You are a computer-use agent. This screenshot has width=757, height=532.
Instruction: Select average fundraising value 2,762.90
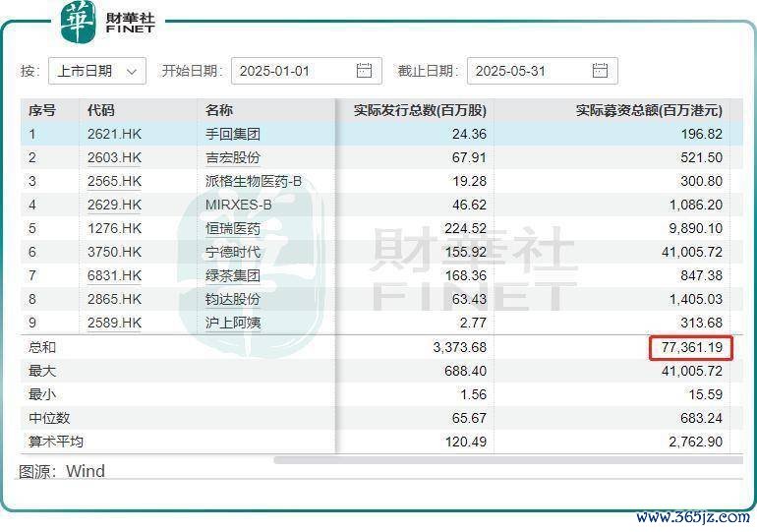point(696,442)
